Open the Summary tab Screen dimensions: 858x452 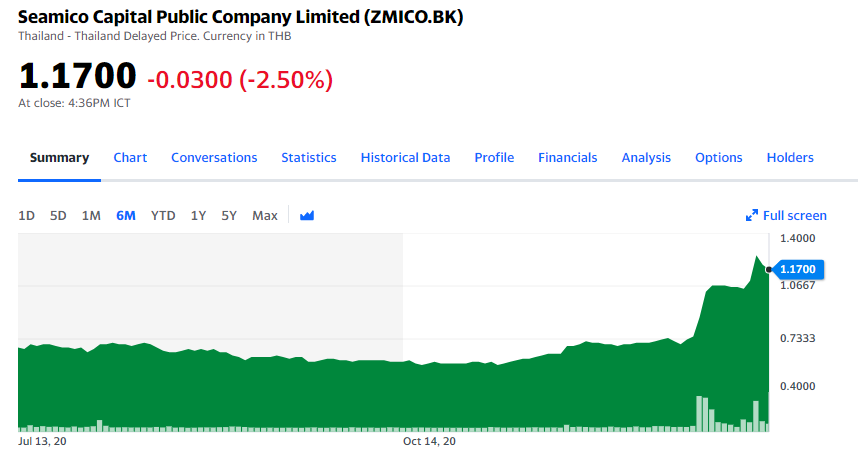59,158
